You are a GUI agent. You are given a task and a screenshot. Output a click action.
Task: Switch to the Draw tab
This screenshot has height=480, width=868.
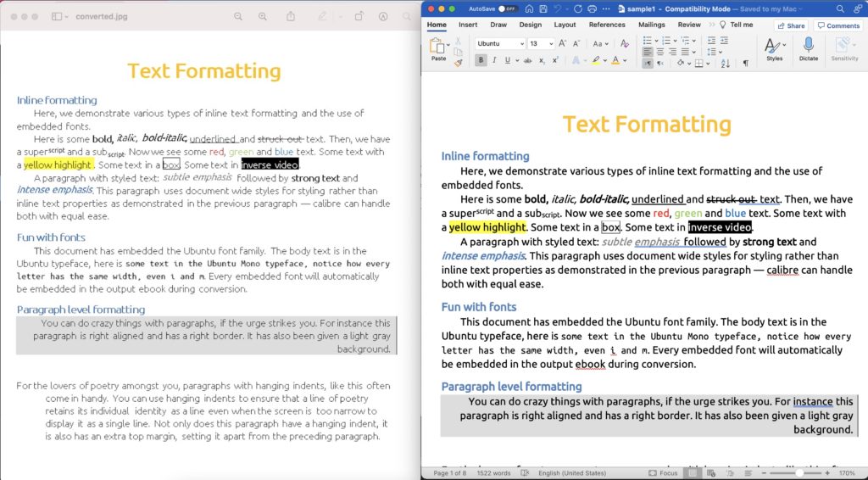click(x=498, y=25)
